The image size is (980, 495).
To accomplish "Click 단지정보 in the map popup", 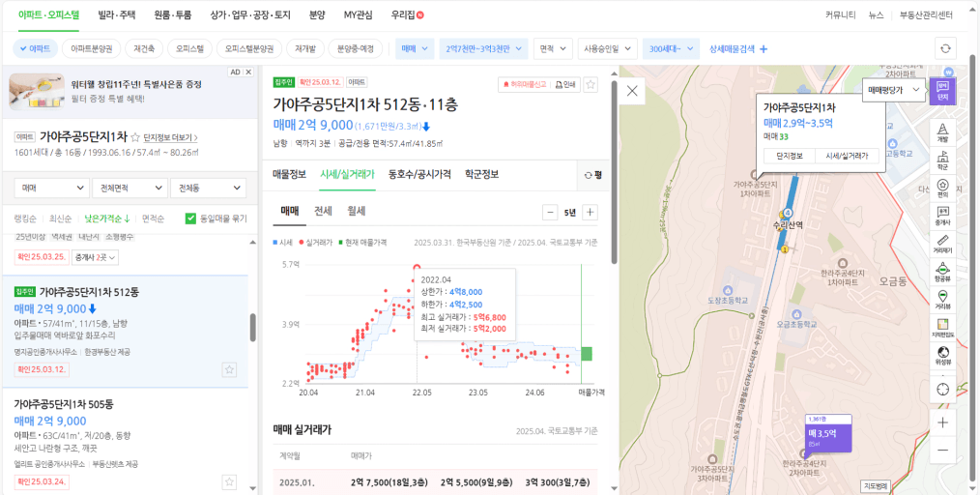I will click(790, 156).
